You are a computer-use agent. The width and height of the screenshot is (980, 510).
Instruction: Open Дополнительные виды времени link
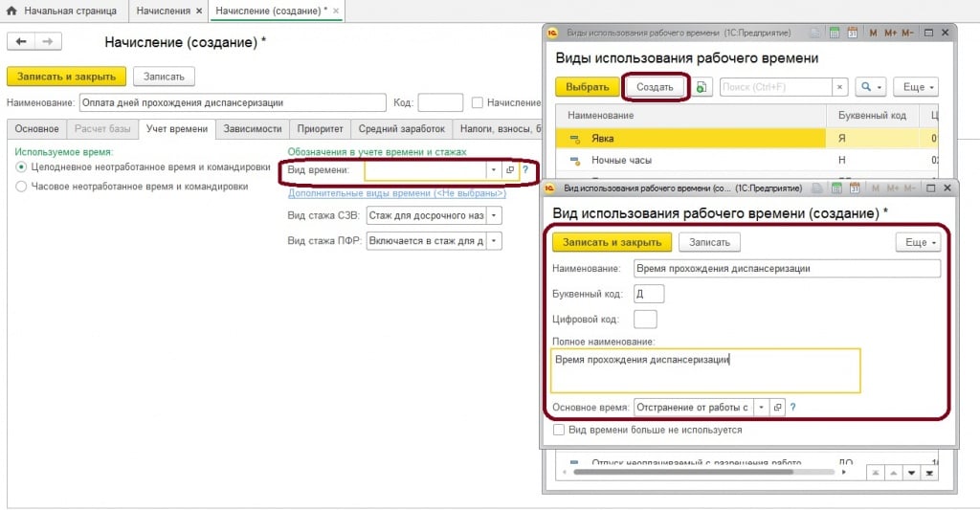(396, 192)
